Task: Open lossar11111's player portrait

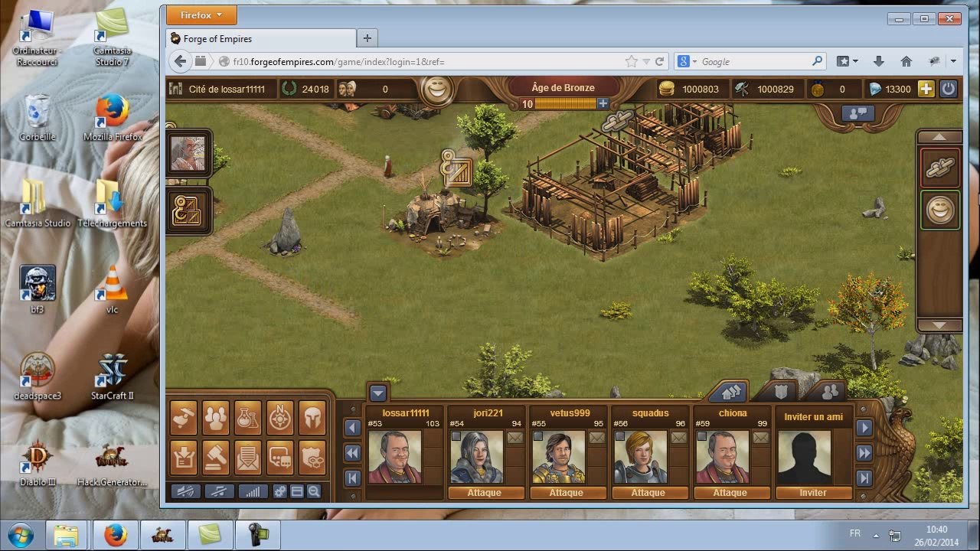Action: (x=395, y=457)
